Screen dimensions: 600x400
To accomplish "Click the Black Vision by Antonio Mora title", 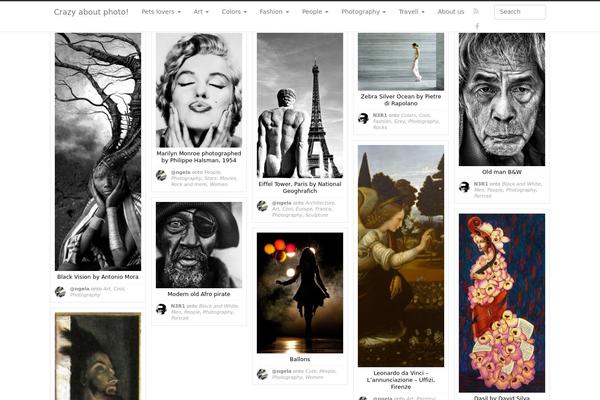I will pos(98,277).
